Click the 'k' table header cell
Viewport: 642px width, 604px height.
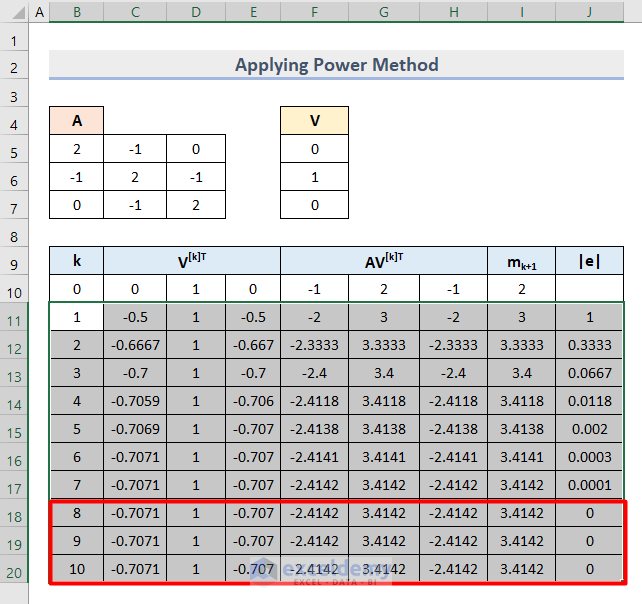pyautogui.click(x=77, y=260)
